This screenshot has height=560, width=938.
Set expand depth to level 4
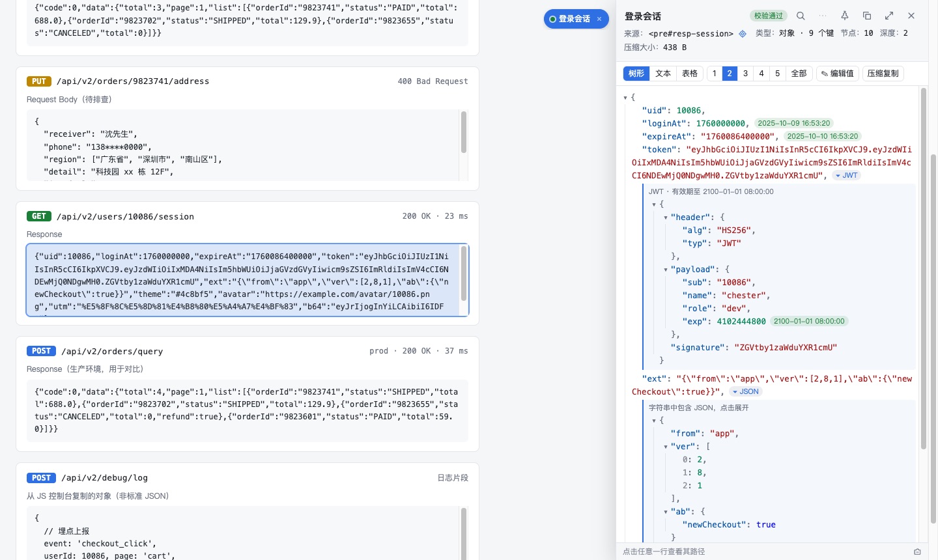pos(761,74)
